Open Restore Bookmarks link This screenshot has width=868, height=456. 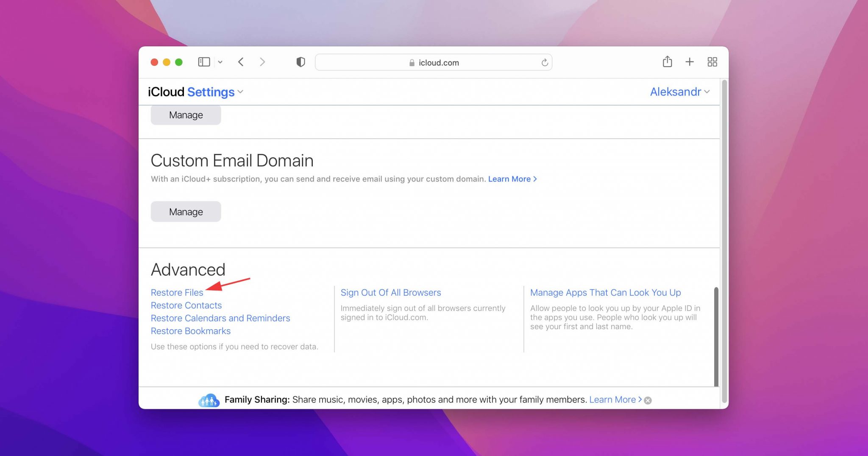191,330
